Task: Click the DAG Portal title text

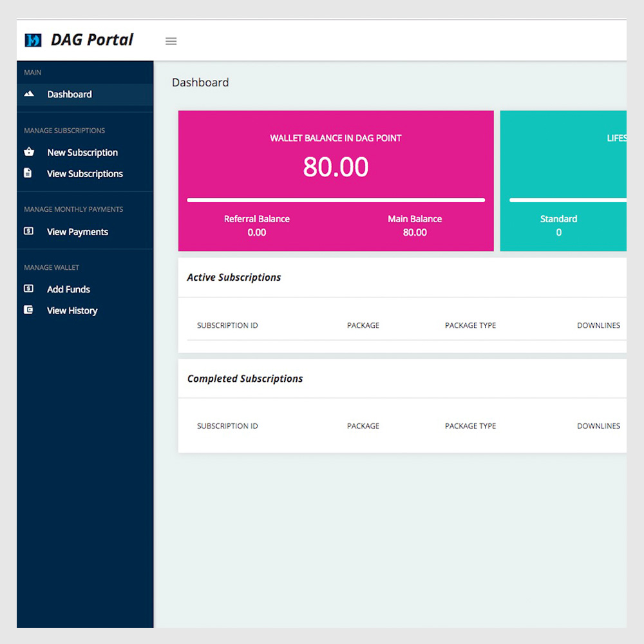Action: point(92,40)
